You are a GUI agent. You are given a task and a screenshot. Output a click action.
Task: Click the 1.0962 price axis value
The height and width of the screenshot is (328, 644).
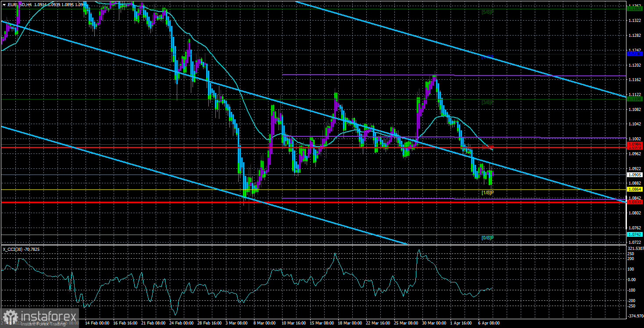click(x=635, y=153)
